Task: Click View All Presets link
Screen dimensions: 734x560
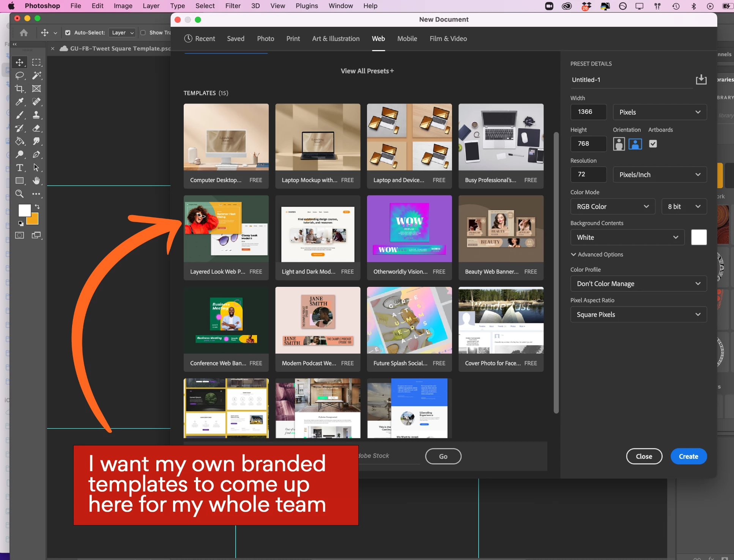Action: pos(367,71)
